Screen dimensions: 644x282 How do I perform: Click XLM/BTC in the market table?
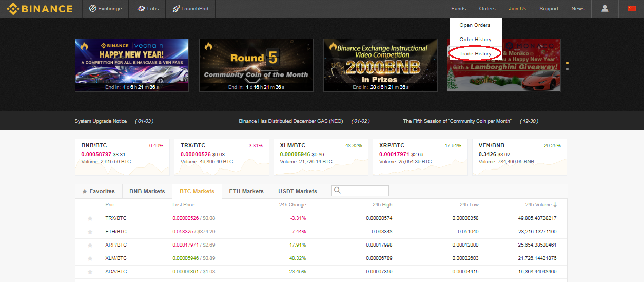coord(116,258)
